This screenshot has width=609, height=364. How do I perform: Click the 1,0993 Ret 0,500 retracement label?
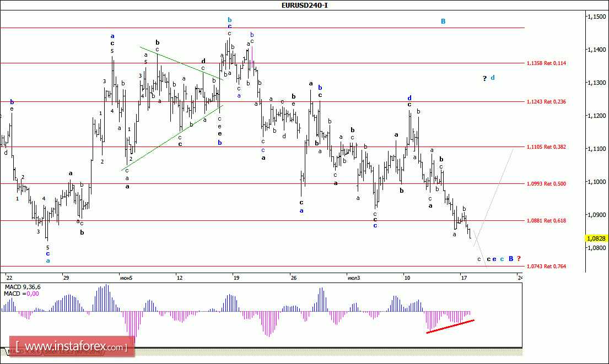click(546, 184)
